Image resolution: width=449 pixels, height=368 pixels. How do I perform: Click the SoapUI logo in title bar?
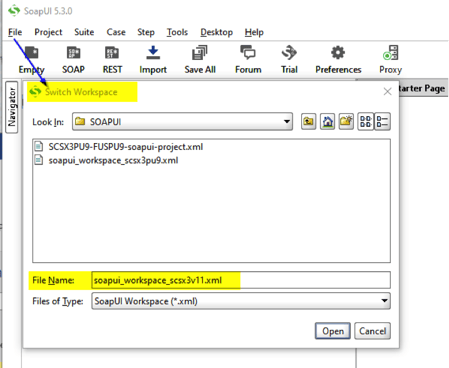(x=14, y=10)
